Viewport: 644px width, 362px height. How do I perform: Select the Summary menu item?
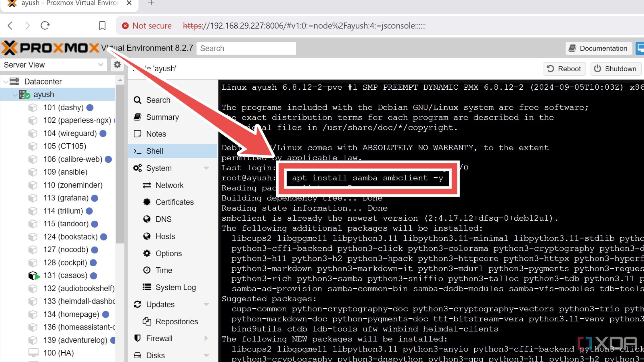coord(162,117)
